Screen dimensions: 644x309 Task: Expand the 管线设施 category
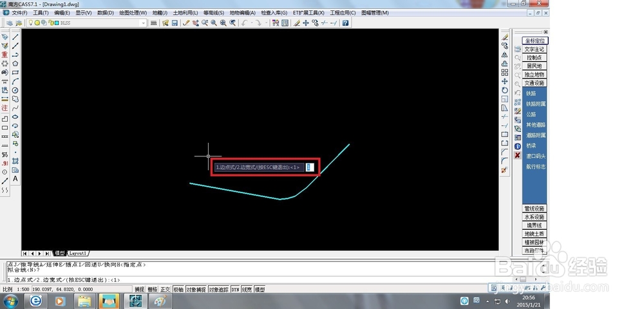[535, 209]
